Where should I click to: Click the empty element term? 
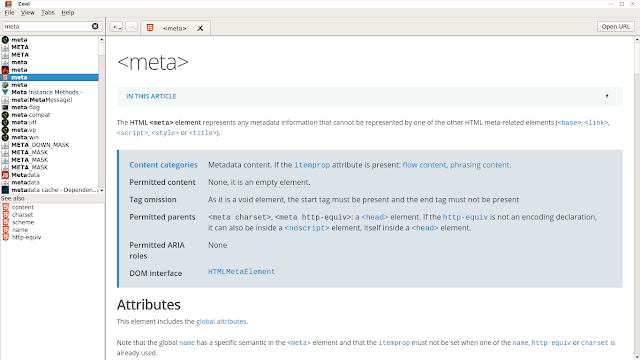tap(282, 182)
